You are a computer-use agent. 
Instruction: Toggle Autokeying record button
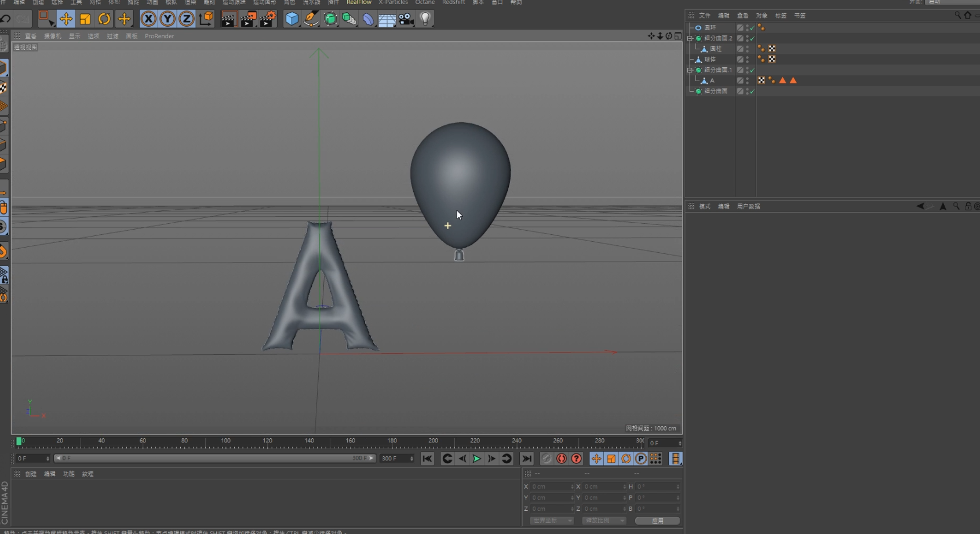point(562,459)
